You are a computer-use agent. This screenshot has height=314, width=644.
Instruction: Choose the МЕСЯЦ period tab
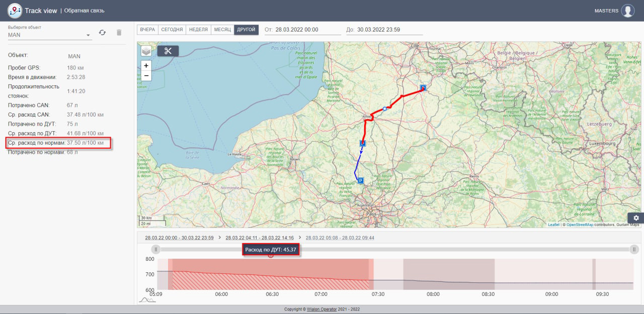(x=222, y=30)
